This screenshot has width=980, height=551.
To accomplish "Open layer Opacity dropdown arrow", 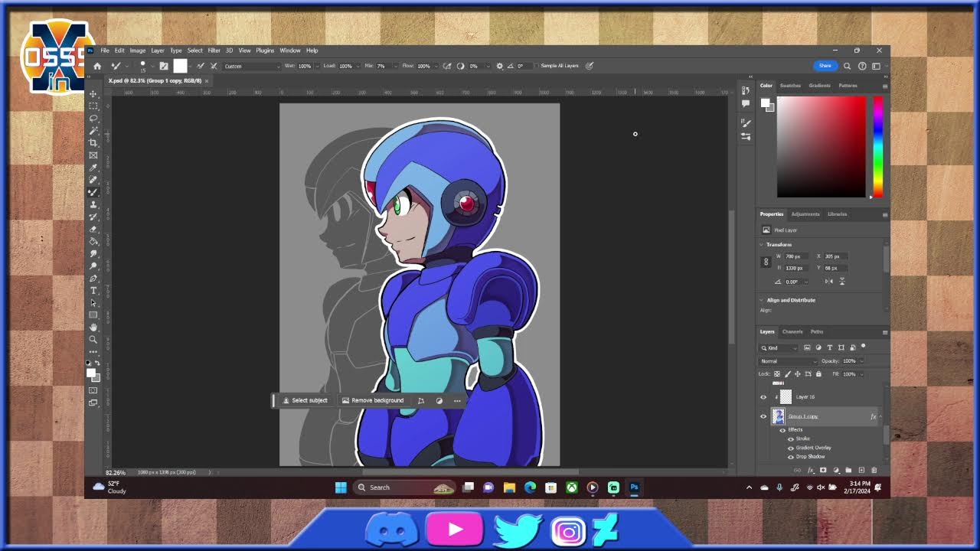I will (x=861, y=361).
